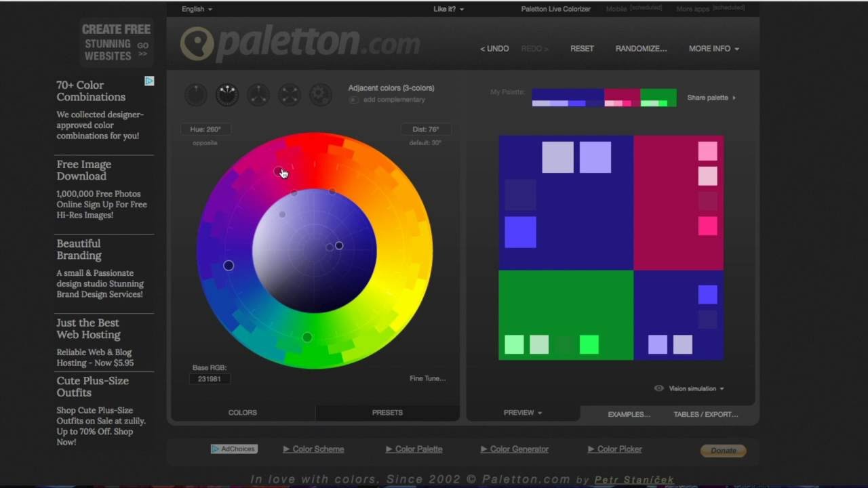This screenshot has width=868, height=488.
Task: Expand the MORE INFO menu
Action: [x=714, y=49]
